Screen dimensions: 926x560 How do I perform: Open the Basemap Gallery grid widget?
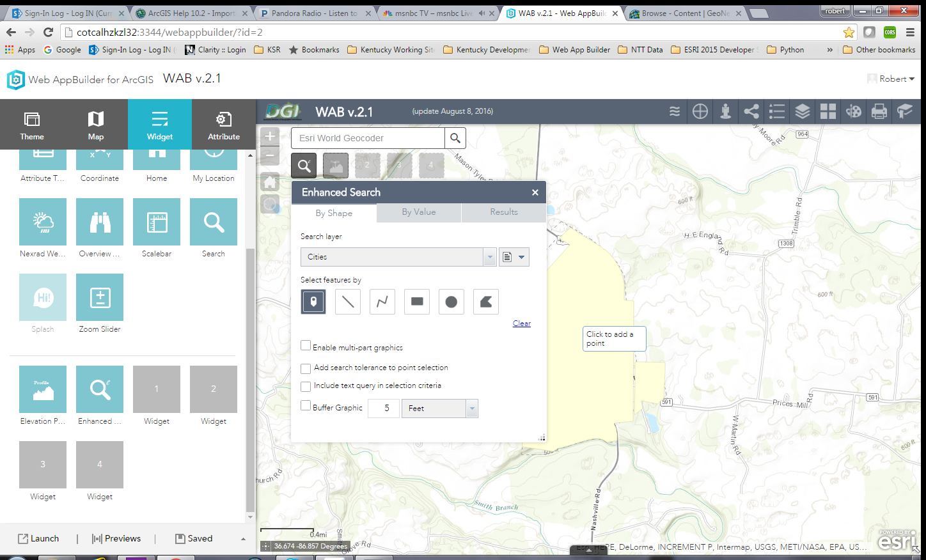click(x=828, y=111)
